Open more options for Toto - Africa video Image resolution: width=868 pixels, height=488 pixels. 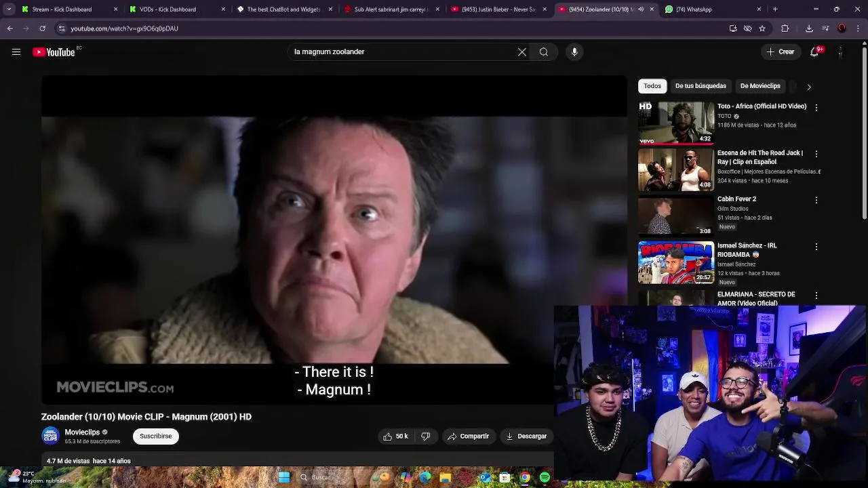[x=816, y=108]
